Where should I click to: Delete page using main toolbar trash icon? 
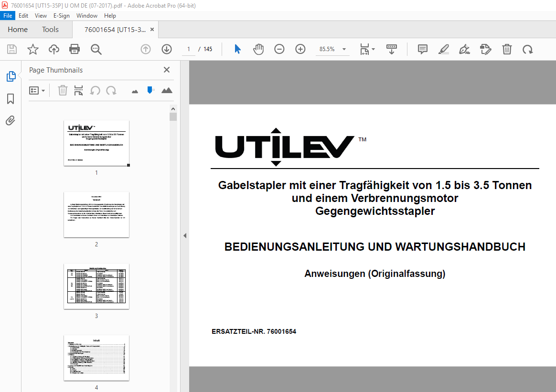coord(507,49)
